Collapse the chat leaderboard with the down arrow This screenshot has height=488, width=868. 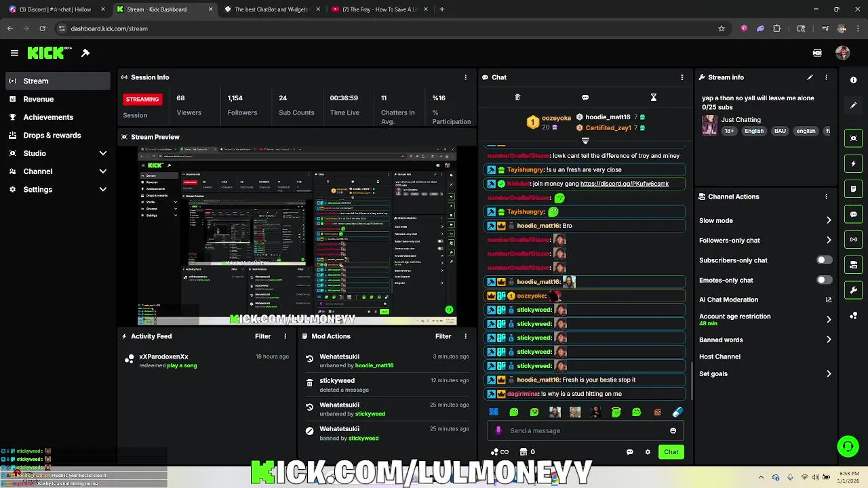click(585, 141)
